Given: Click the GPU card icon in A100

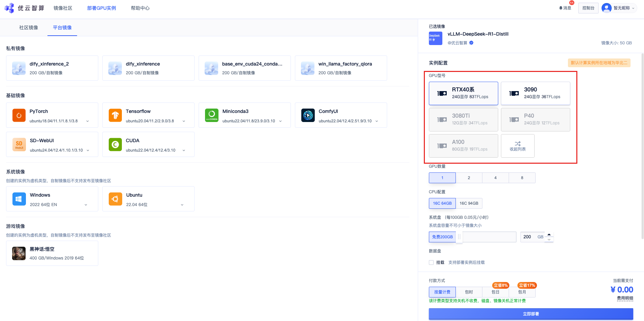Looking at the screenshot, I should tap(442, 146).
